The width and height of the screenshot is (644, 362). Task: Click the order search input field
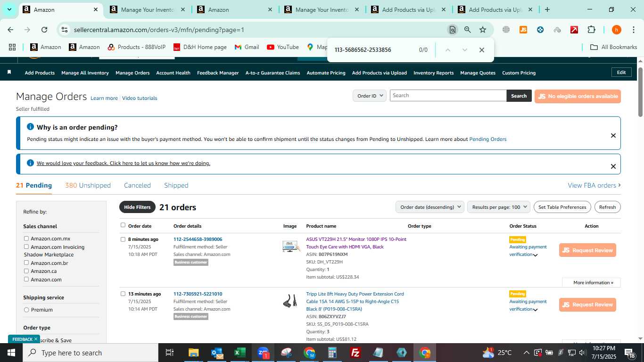pyautogui.click(x=448, y=96)
